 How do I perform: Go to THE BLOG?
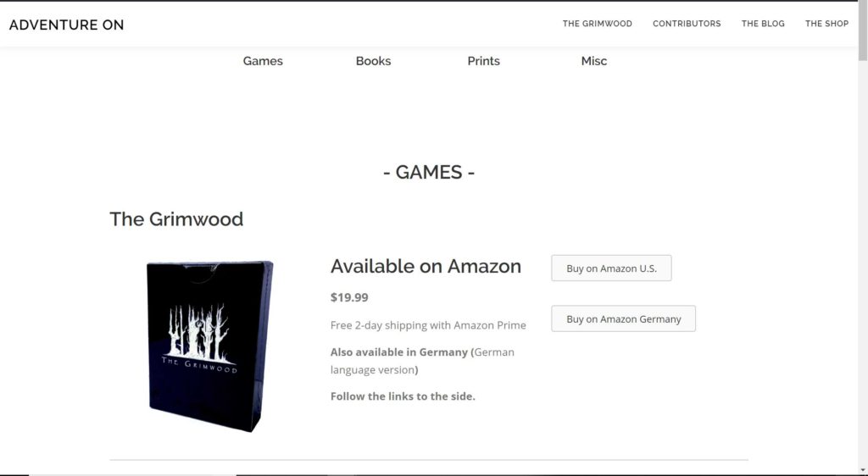pos(763,24)
